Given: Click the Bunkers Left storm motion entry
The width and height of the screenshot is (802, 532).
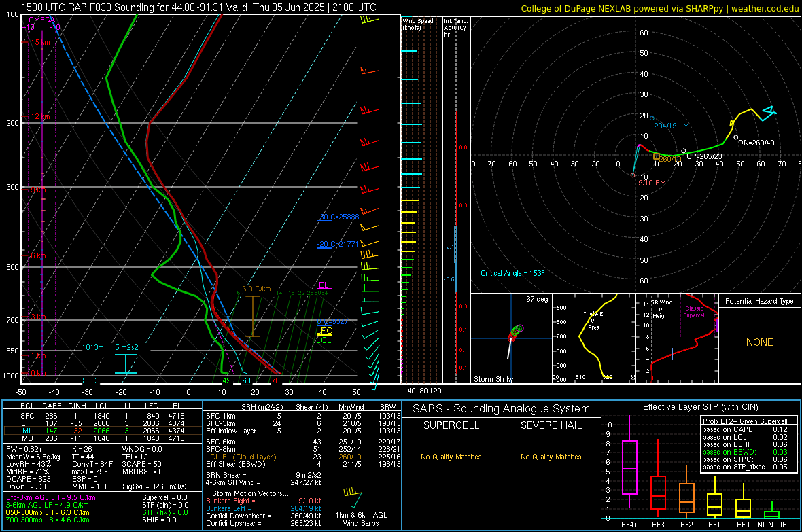Looking at the screenshot, I should (x=264, y=508).
